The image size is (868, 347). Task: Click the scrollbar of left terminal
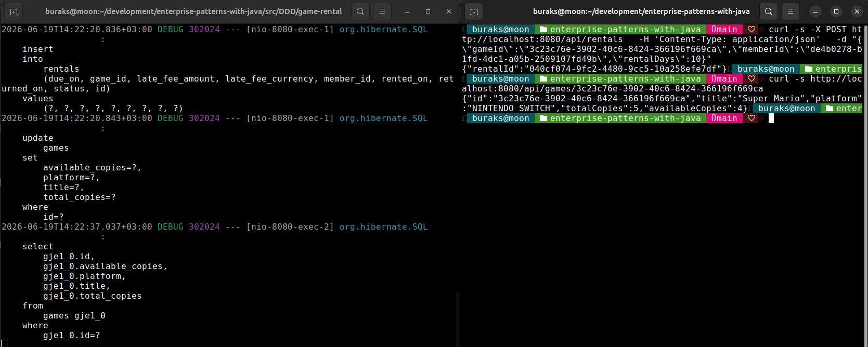pyautogui.click(x=457, y=318)
